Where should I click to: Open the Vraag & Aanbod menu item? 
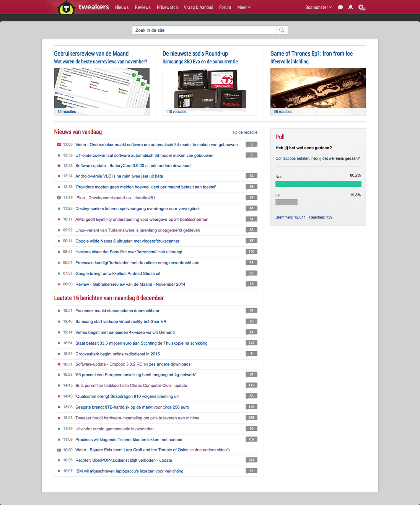pyautogui.click(x=199, y=7)
